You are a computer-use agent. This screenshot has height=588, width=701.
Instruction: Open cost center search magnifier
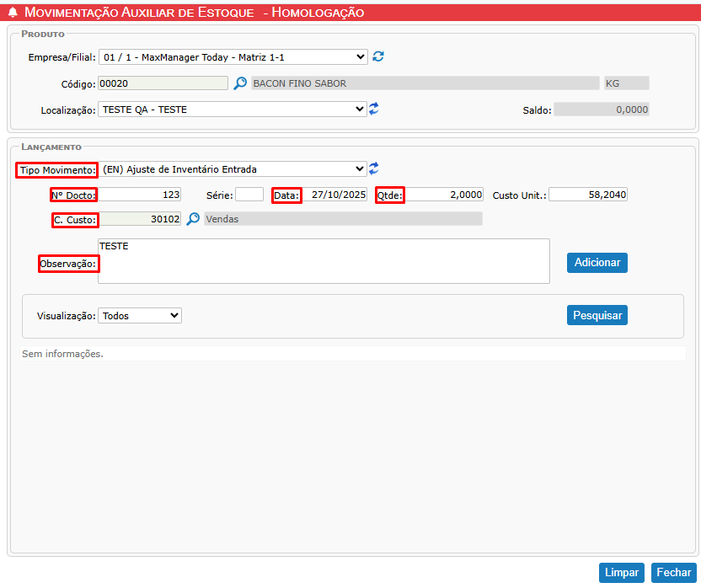tap(193, 219)
